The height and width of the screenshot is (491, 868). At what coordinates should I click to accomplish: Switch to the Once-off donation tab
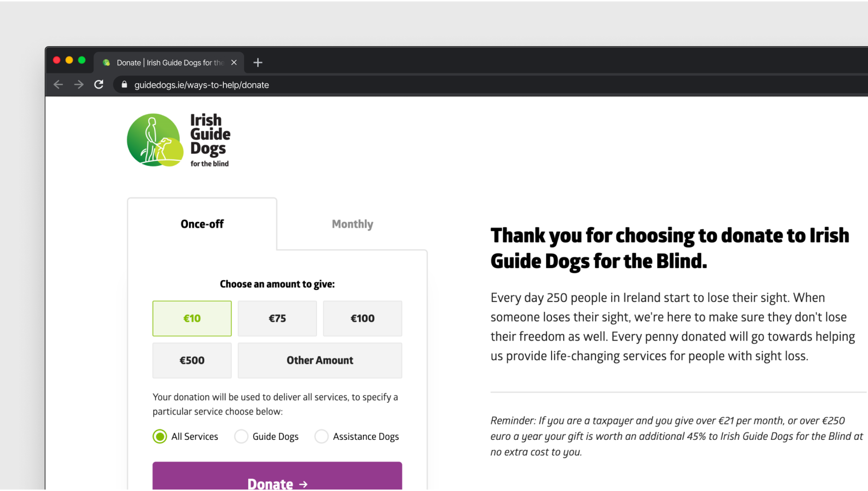[202, 223]
